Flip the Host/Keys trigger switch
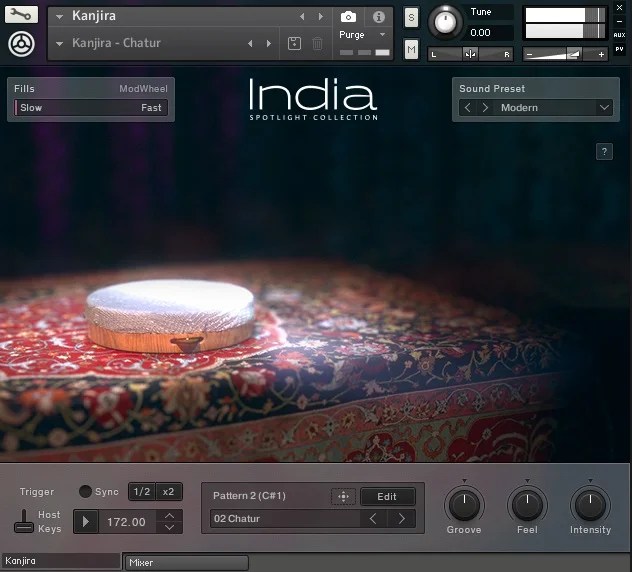The image size is (632, 572). point(24,521)
